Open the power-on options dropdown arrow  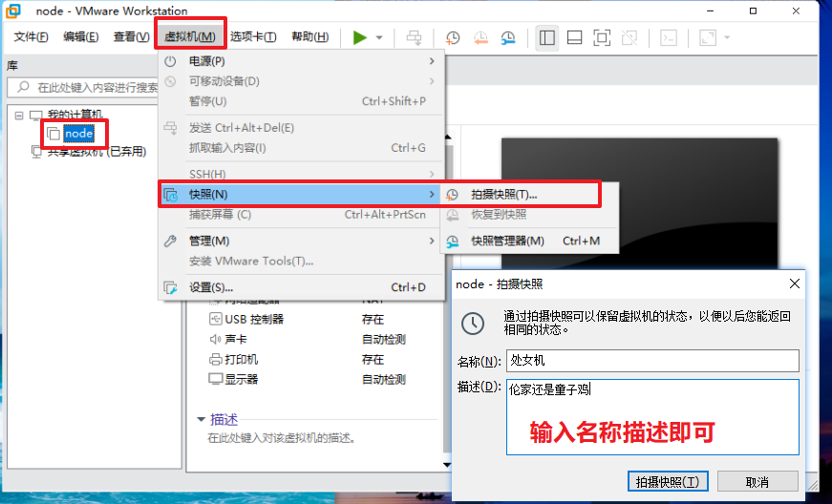[x=379, y=37]
